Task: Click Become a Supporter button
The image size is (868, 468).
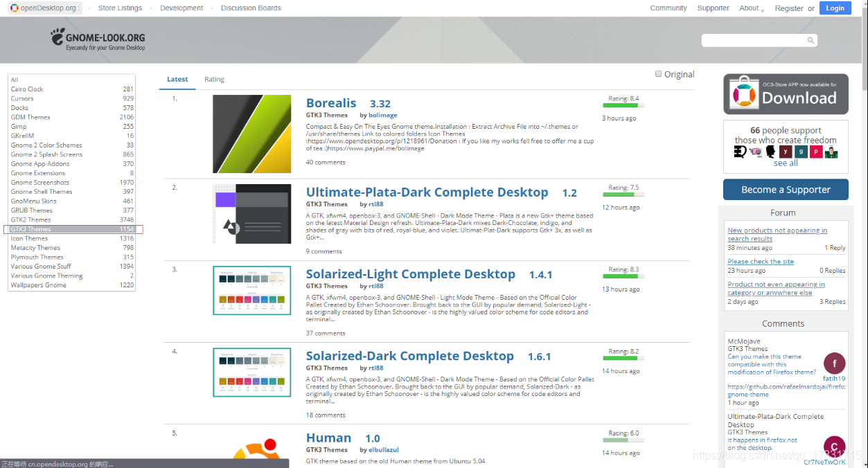Action: point(786,190)
